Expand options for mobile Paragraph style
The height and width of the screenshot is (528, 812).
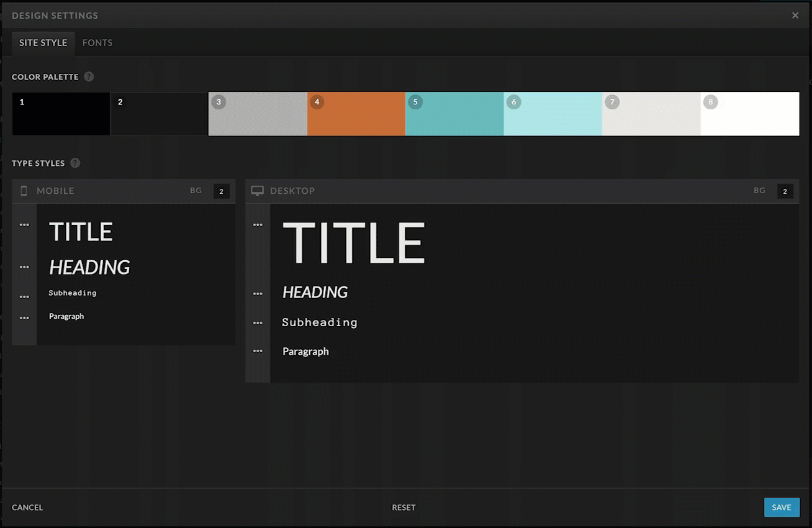[24, 318]
